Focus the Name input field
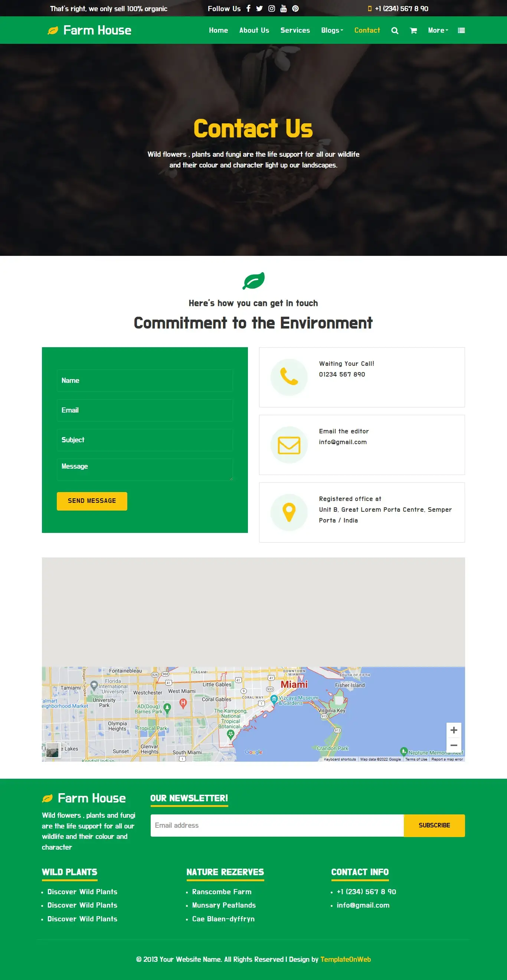Screen dimensions: 507x980 pyautogui.click(x=144, y=380)
